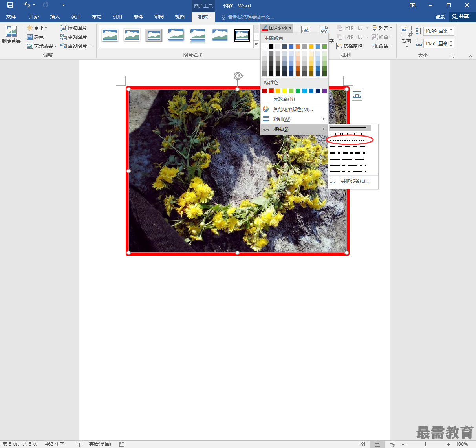Open the 虚线 dashes submenu

294,129
